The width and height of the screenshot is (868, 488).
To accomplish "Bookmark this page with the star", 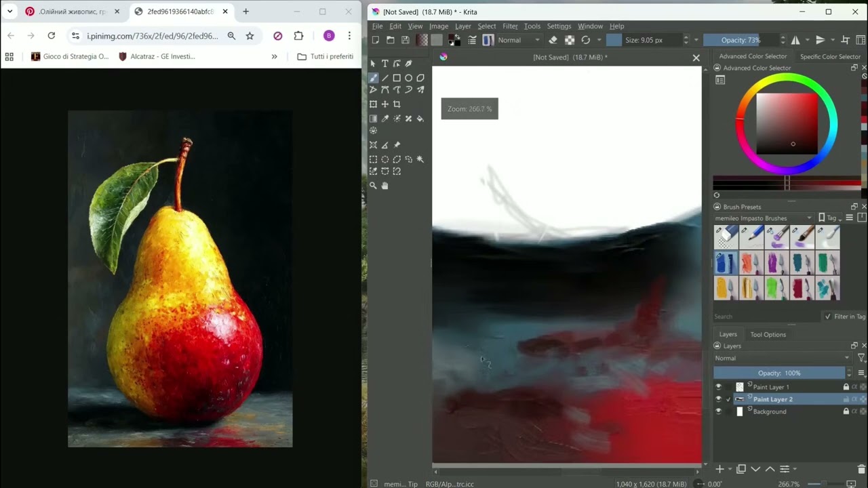I will [x=250, y=36].
